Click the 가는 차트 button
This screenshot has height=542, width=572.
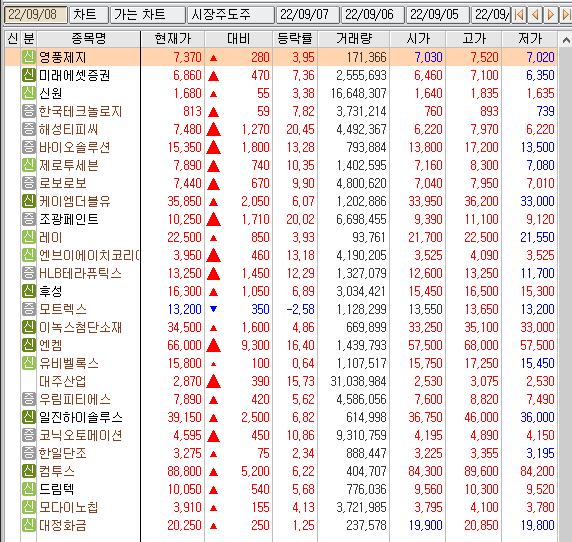148,15
